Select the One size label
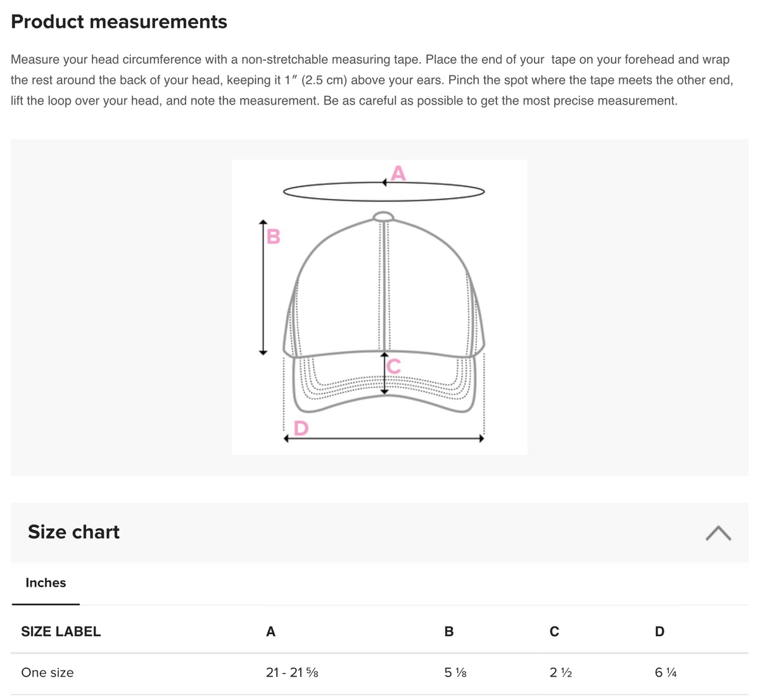This screenshot has width=760, height=700. pos(47,672)
